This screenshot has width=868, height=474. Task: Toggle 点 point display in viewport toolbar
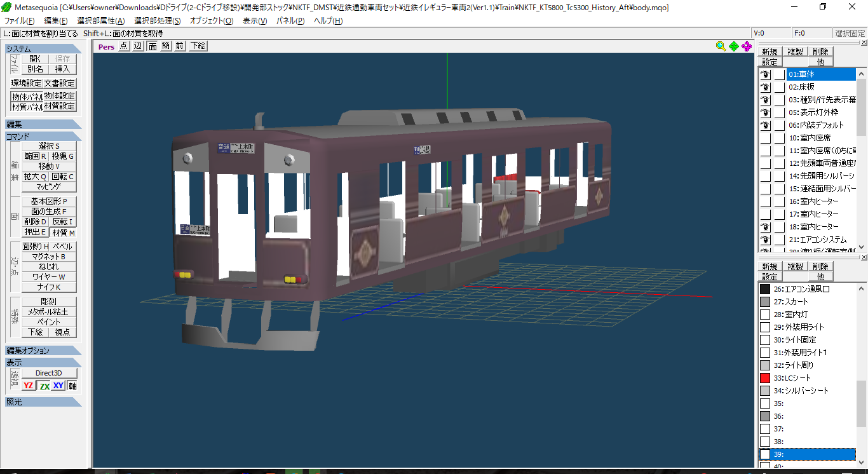pos(123,46)
